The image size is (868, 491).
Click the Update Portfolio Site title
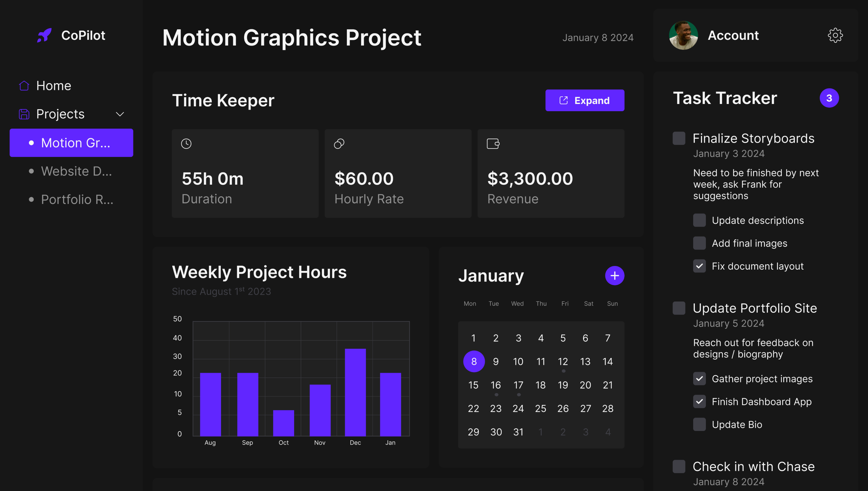[755, 308]
